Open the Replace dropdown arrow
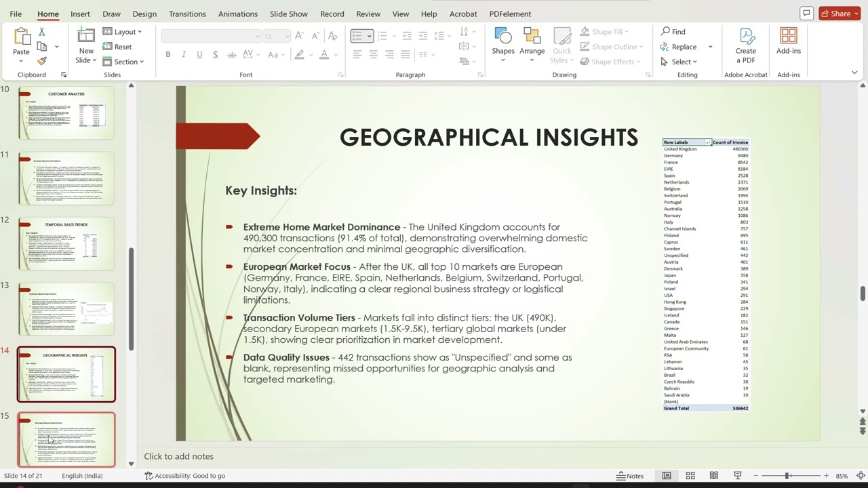 710,47
